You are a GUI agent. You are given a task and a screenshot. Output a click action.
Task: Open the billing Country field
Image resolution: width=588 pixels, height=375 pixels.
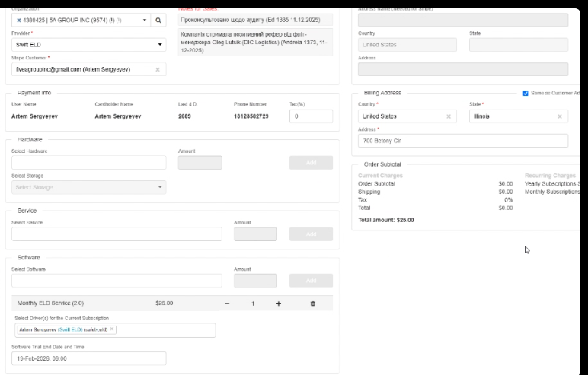[x=407, y=116]
